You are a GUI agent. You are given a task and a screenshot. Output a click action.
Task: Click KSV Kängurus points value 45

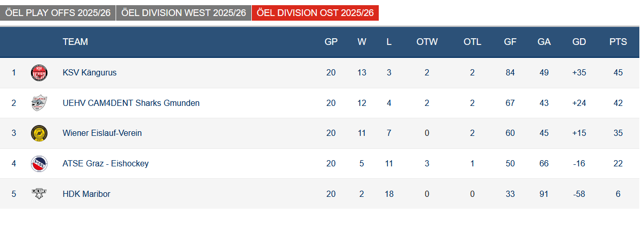(x=618, y=73)
